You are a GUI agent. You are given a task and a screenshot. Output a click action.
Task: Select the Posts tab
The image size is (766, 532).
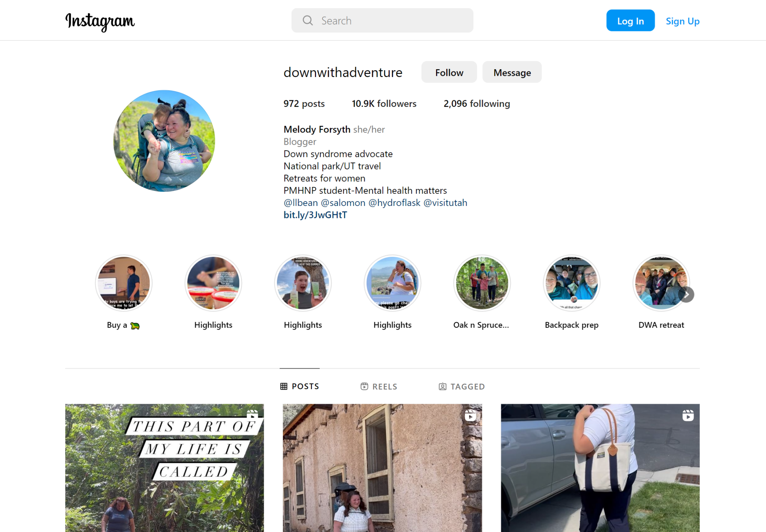pos(300,386)
